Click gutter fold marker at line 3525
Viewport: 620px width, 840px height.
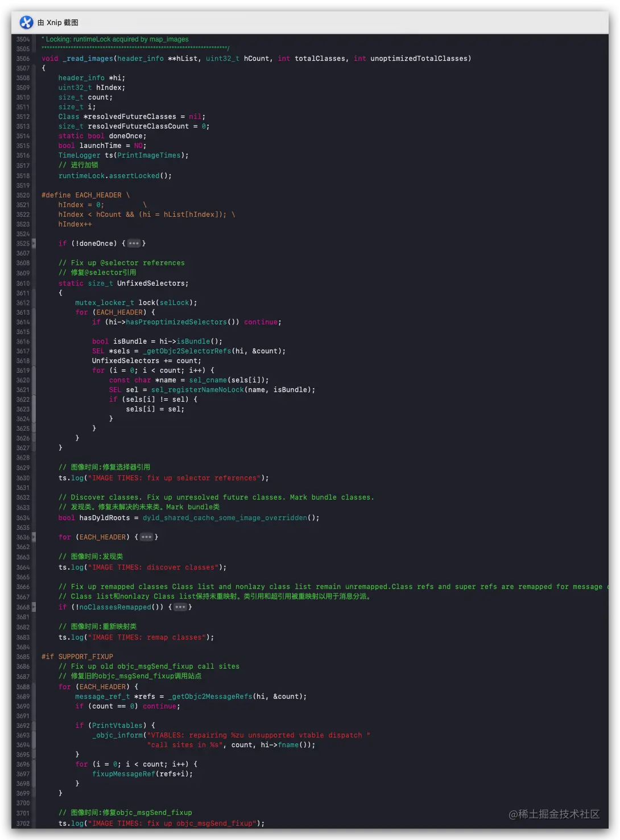tap(34, 244)
